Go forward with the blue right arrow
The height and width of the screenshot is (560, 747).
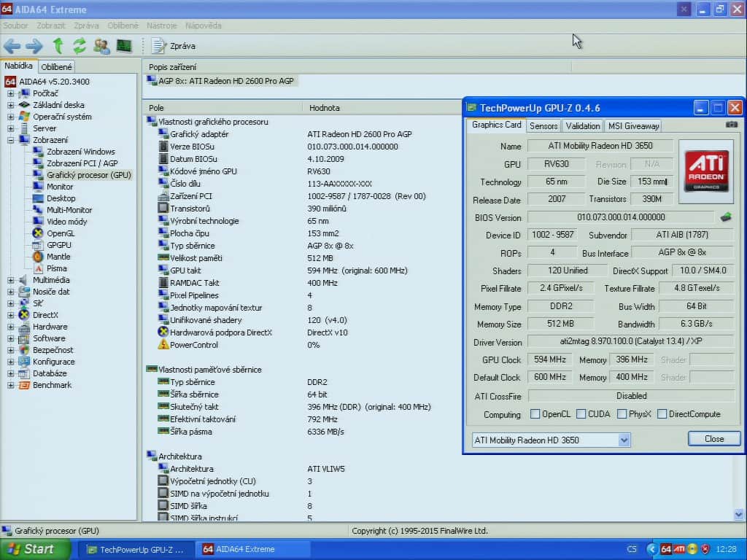[34, 46]
